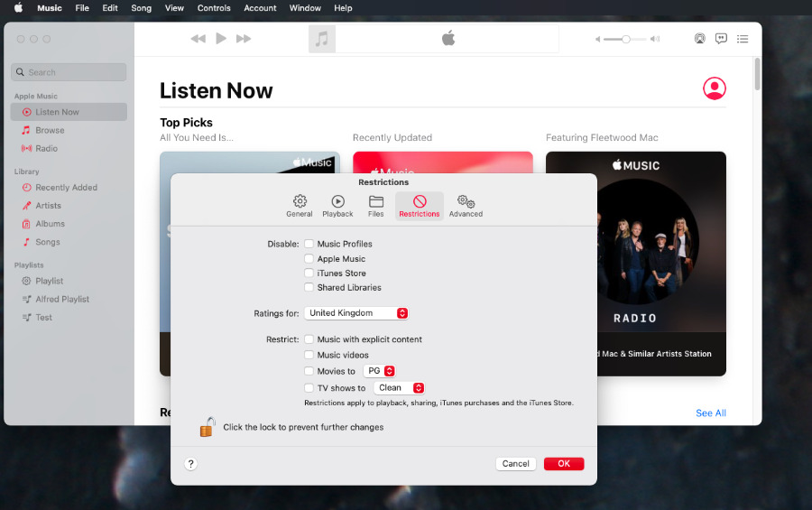Image resolution: width=812 pixels, height=510 pixels.
Task: Switch to the Advanced preferences tab
Action: click(466, 206)
